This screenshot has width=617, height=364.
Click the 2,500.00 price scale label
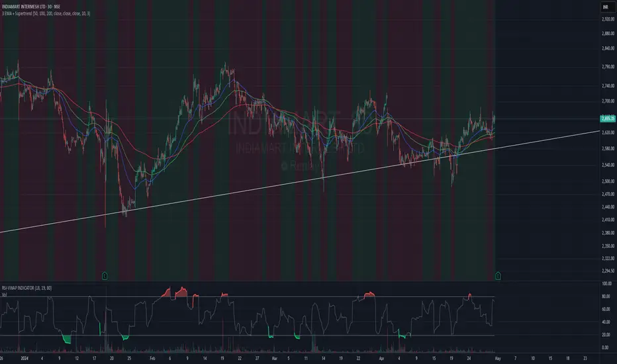point(608,181)
